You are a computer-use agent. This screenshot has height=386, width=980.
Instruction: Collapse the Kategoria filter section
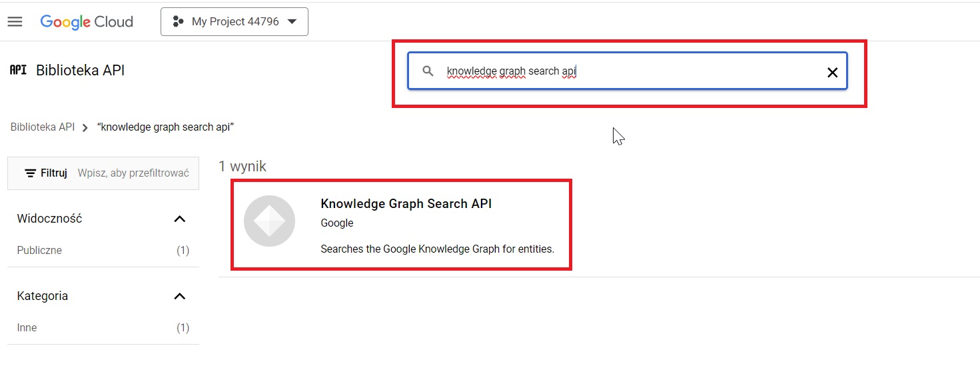[x=179, y=296]
